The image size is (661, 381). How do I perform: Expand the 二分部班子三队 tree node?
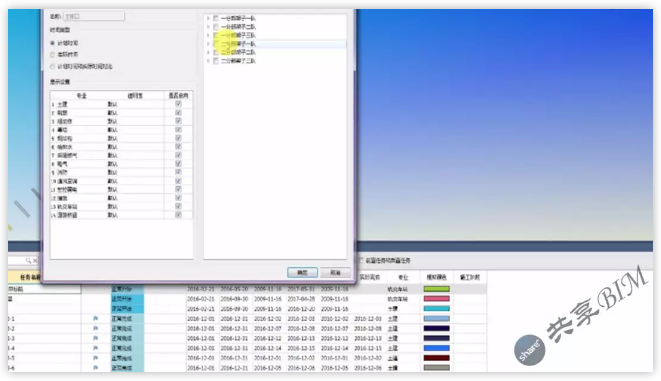coord(208,61)
